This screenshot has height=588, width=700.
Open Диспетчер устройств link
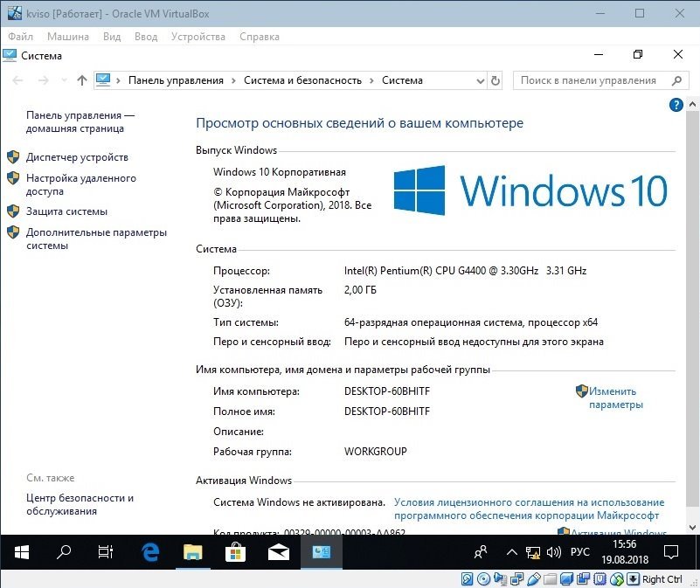point(77,157)
